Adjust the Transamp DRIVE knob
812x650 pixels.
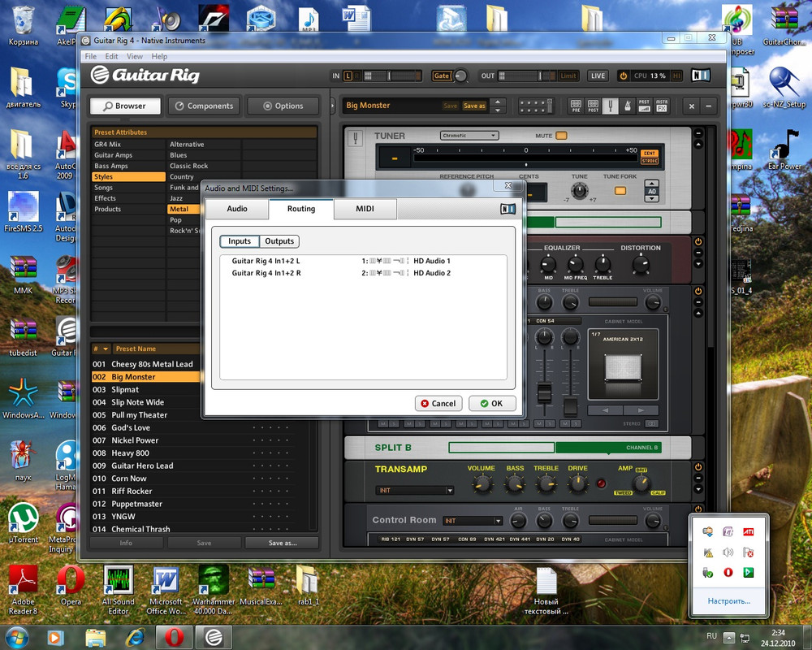pos(577,484)
